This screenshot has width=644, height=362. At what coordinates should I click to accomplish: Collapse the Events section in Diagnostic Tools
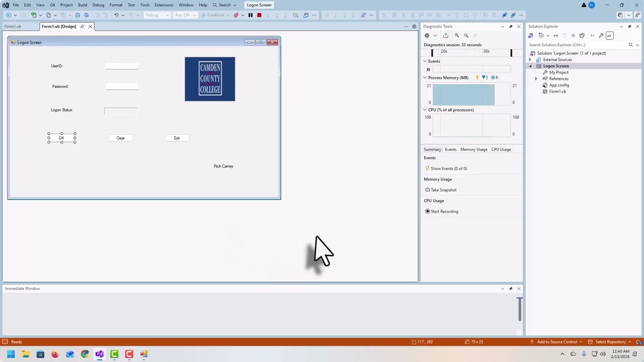tap(425, 61)
